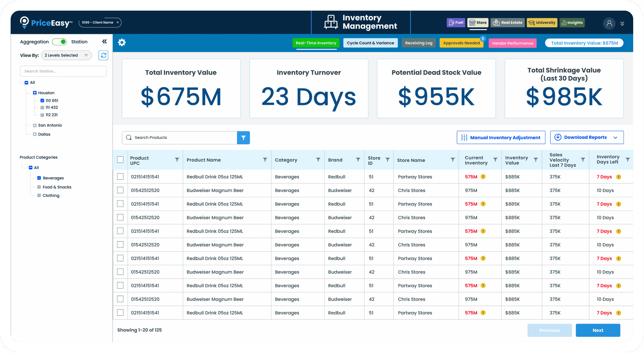Collapse the sidebar with double chevron

click(x=104, y=41)
